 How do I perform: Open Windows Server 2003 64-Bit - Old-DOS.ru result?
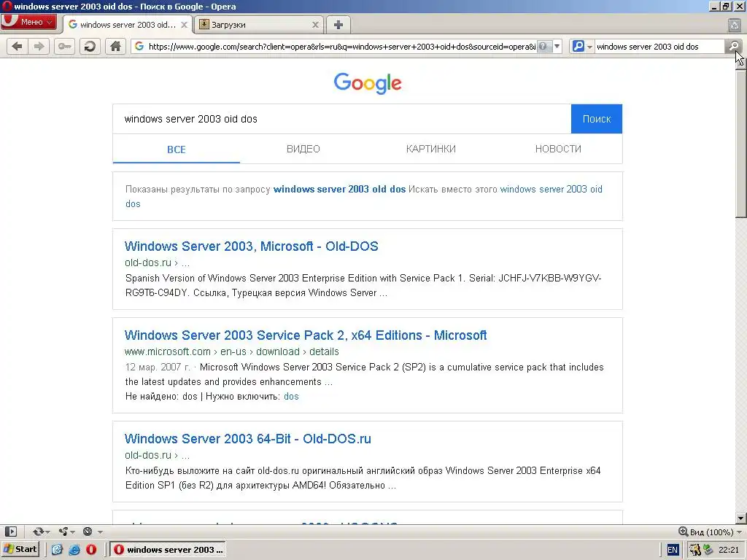click(248, 438)
